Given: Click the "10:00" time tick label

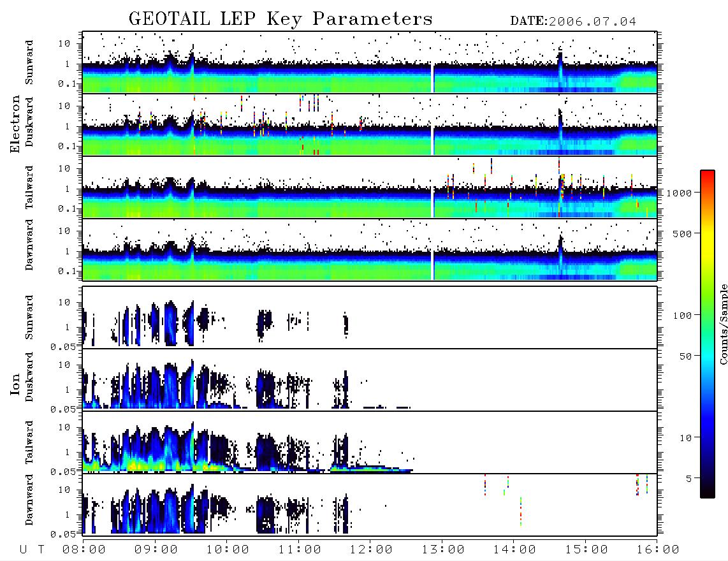Looking at the screenshot, I should click(228, 550).
